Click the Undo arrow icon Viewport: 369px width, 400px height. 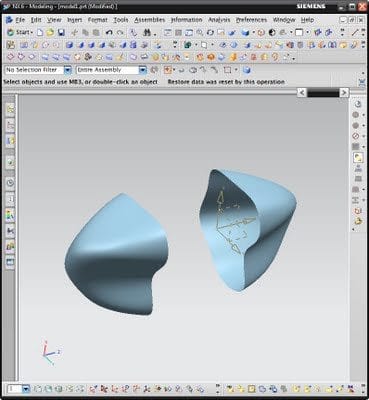point(109,32)
